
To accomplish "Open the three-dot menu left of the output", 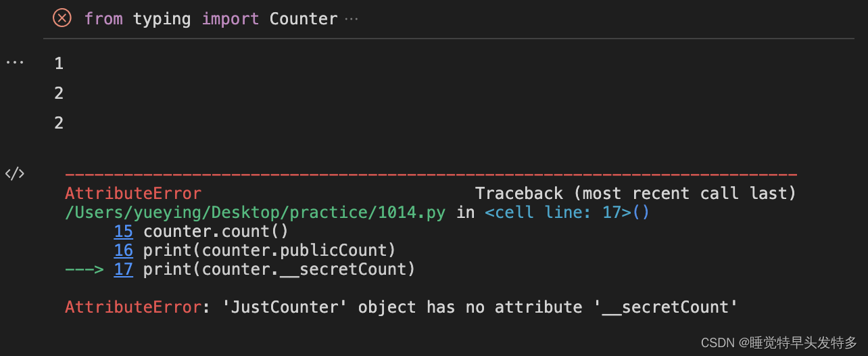I will 15,62.
